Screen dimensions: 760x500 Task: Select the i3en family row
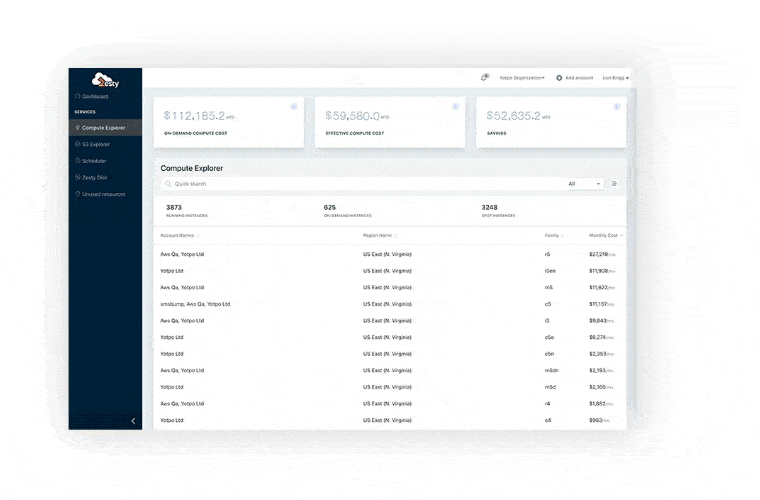[x=390, y=271]
